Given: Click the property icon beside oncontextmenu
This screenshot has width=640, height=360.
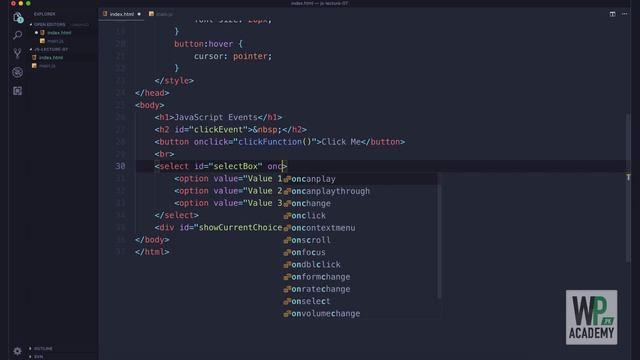Looking at the screenshot, I should (287, 228).
